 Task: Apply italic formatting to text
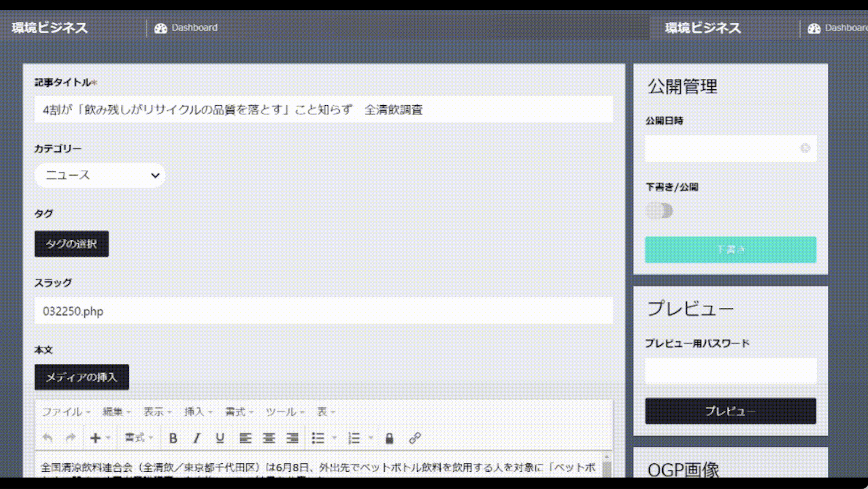click(197, 438)
